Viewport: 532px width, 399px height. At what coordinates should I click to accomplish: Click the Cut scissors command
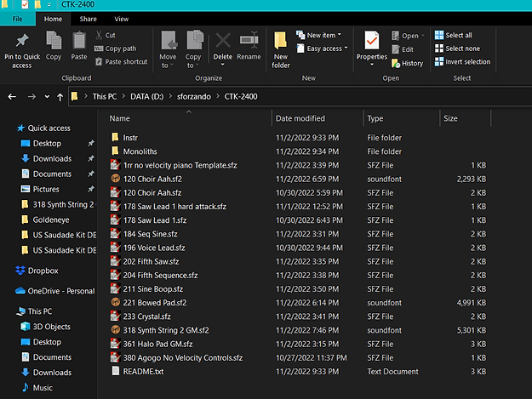(x=106, y=35)
